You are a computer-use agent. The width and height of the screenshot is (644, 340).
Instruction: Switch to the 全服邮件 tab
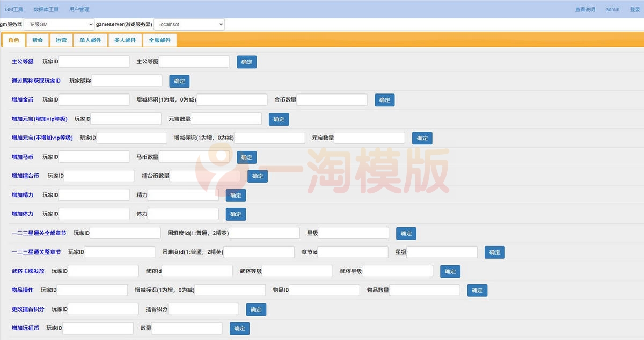(x=159, y=40)
